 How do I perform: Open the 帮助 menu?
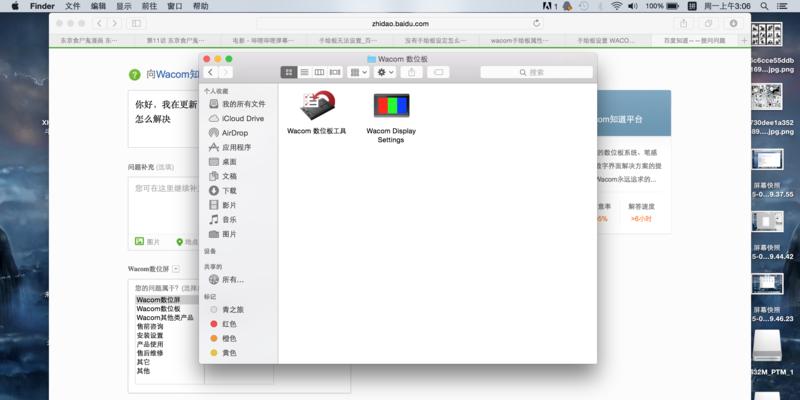point(201,6)
